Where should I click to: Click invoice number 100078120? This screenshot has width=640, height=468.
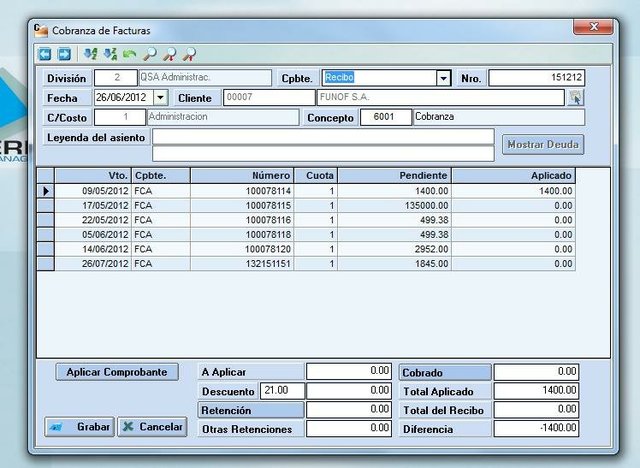268,249
